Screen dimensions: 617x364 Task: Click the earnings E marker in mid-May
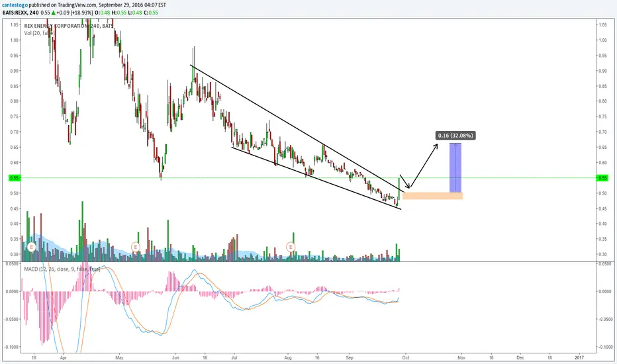pos(135,247)
